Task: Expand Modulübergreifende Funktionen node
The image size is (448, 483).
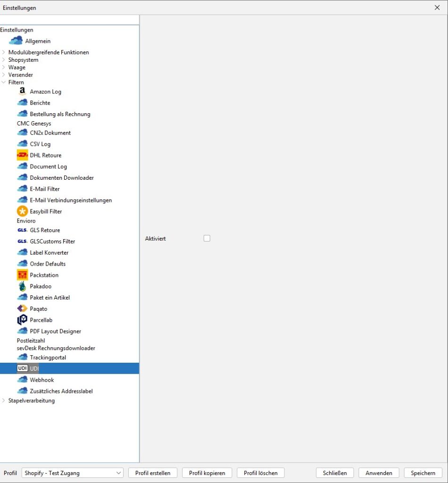Action: point(4,52)
